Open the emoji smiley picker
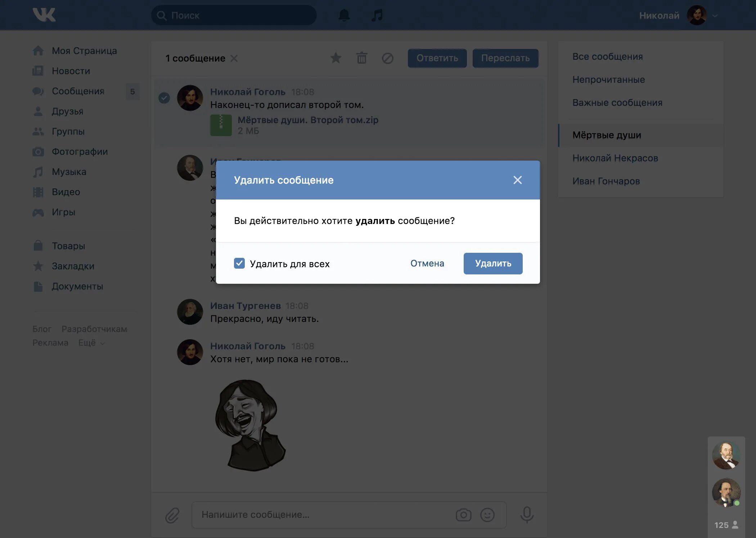 [487, 515]
